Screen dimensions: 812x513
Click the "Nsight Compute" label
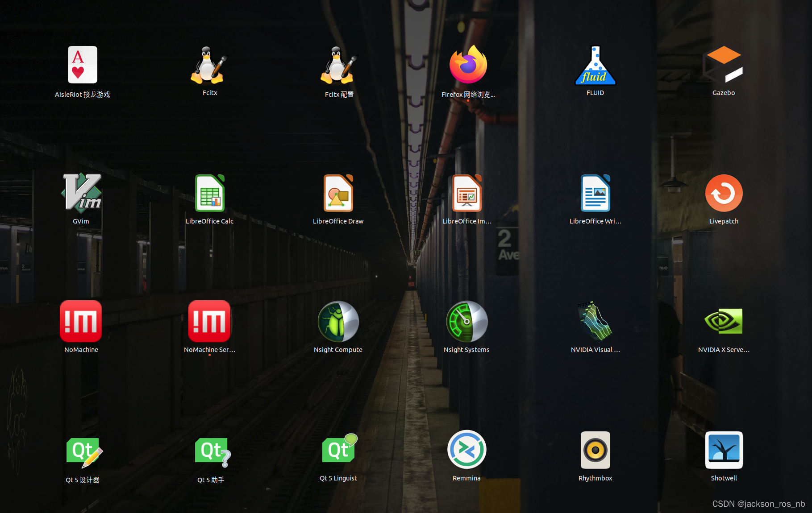(x=338, y=350)
